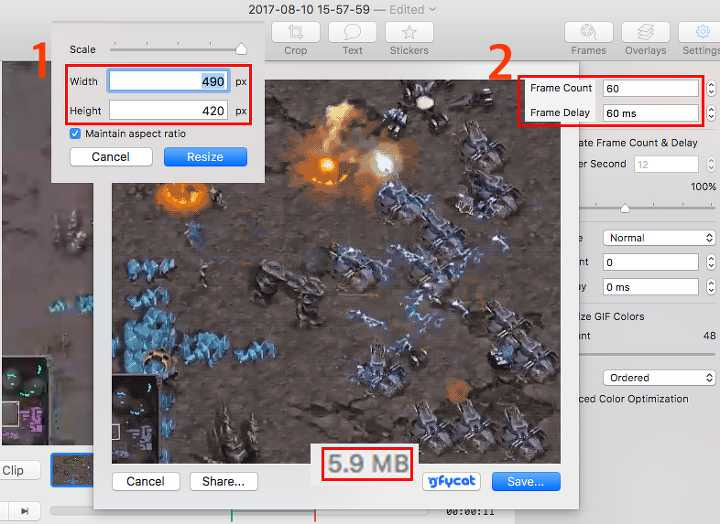Image resolution: width=720 pixels, height=524 pixels.
Task: Click the Frame Delay stepper arrows
Action: [x=711, y=113]
